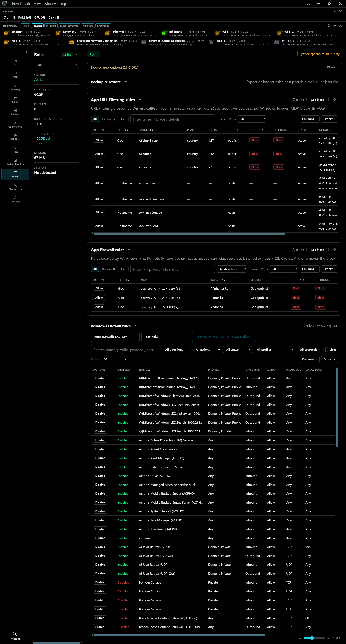Open the Flows view
Viewport: 346px width, 644px height.
pyautogui.click(x=15, y=100)
